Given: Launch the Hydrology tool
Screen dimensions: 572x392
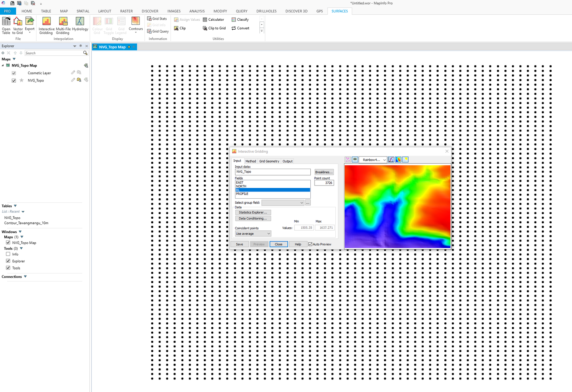Looking at the screenshot, I should click(x=80, y=25).
